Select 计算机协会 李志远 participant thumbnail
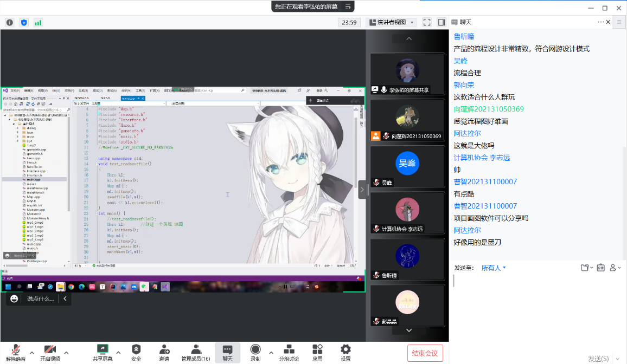The width and height of the screenshot is (627, 364). click(x=407, y=213)
